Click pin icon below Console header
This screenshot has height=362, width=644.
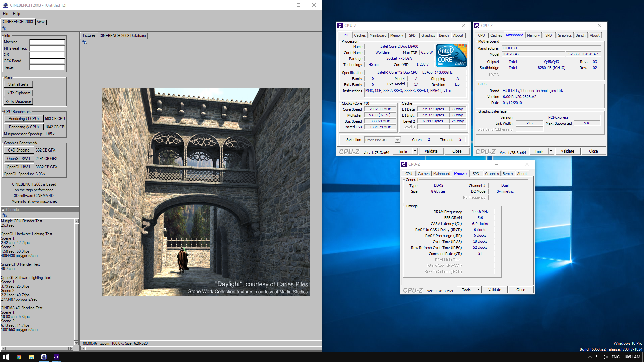coord(4,215)
